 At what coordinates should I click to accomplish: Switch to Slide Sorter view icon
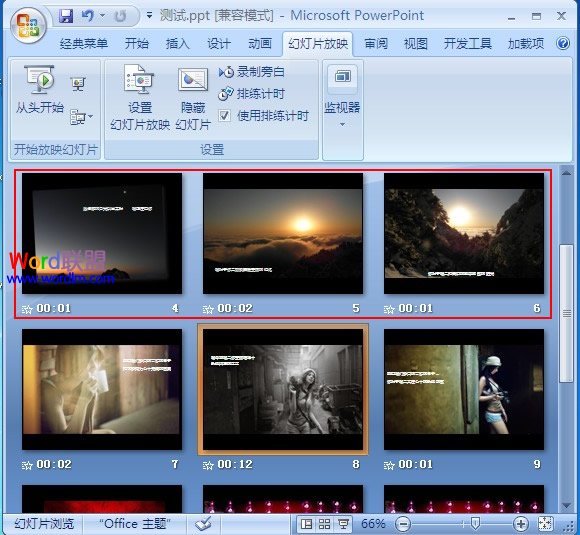pos(324,524)
